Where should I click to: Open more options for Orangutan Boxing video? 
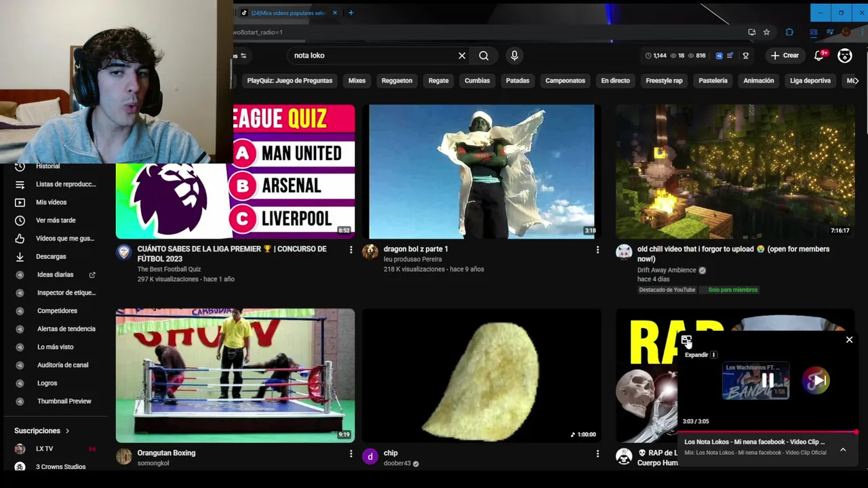pyautogui.click(x=351, y=453)
